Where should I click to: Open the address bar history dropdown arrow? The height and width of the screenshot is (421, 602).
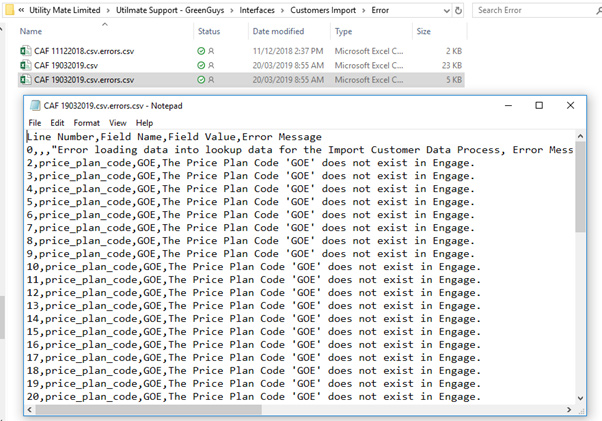[x=447, y=11]
